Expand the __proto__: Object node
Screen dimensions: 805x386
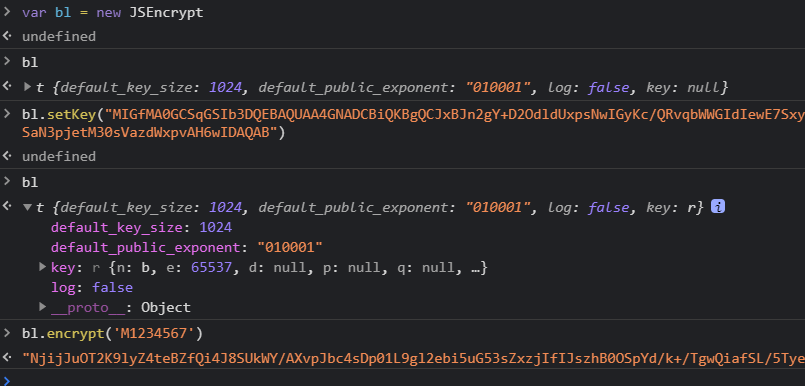[x=43, y=307]
